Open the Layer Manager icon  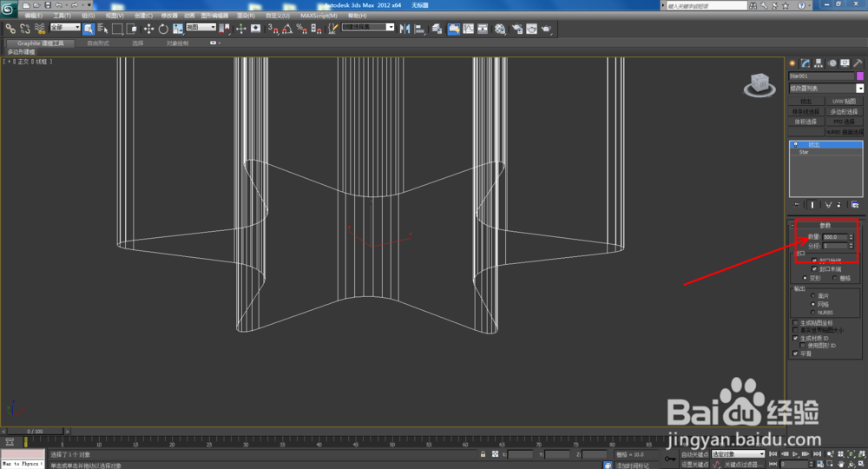point(437,29)
